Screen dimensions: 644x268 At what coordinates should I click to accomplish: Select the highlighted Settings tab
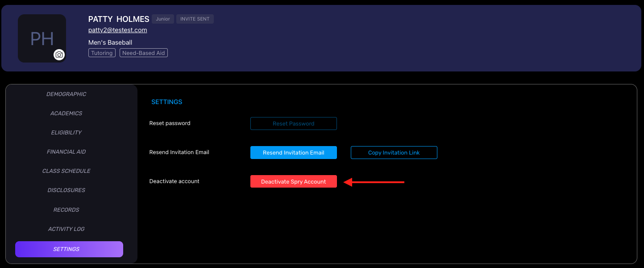[69, 249]
